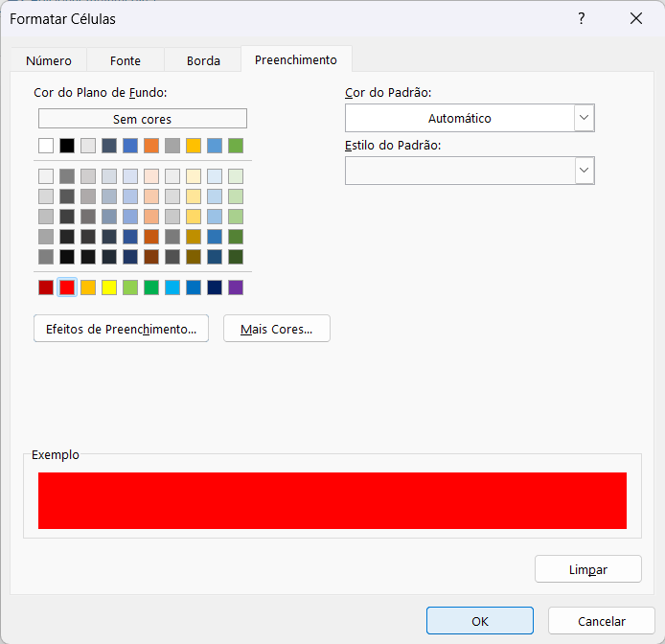The height and width of the screenshot is (644, 665).
Task: Pick gray swatch left of gold top row
Action: tap(172, 146)
